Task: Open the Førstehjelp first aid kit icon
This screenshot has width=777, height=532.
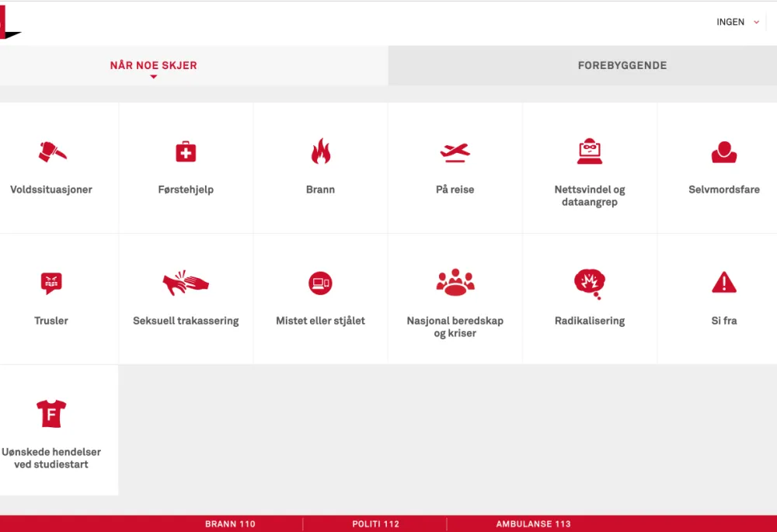Action: click(186, 151)
